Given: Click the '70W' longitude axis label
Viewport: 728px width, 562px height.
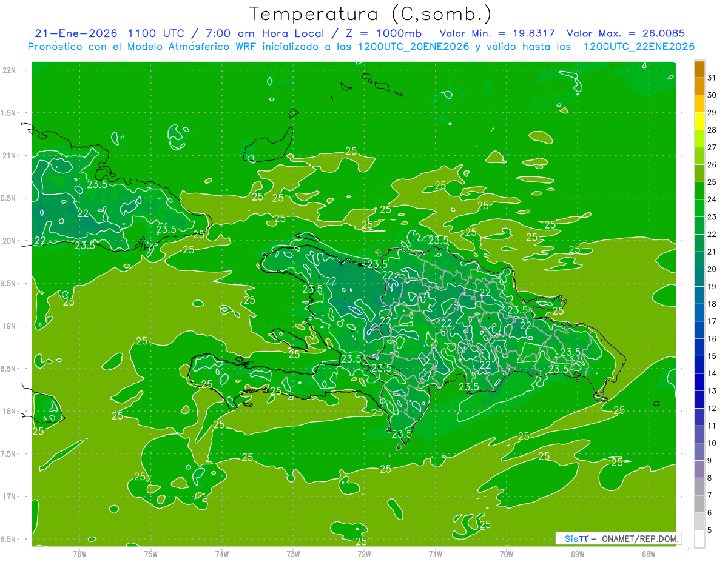Looking at the screenshot, I should click(x=507, y=554).
